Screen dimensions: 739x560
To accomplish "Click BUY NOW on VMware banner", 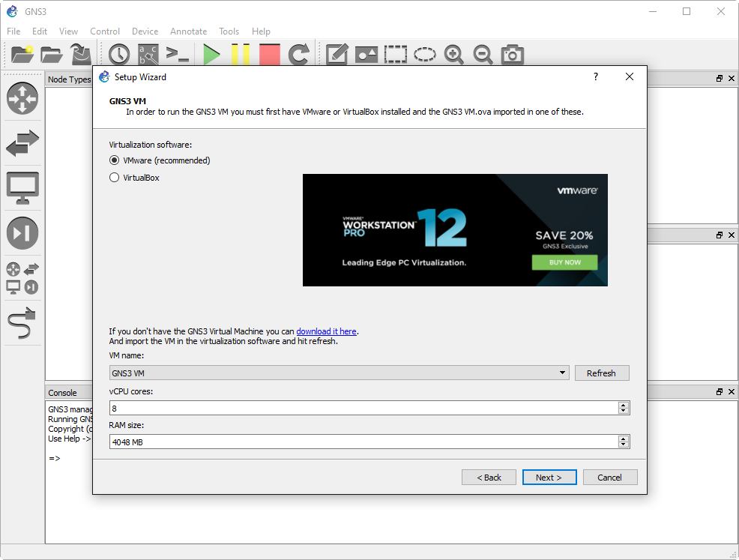I will point(564,262).
